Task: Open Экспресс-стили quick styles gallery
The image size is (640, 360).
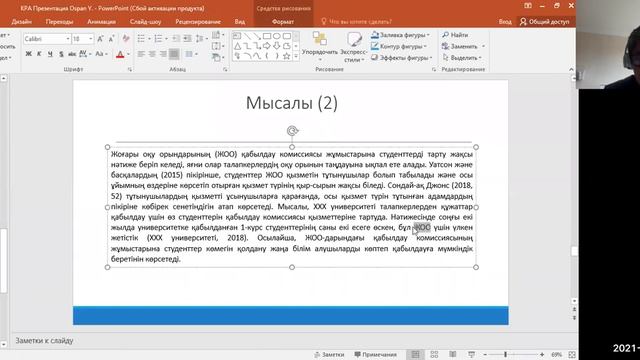Action: pos(353,47)
